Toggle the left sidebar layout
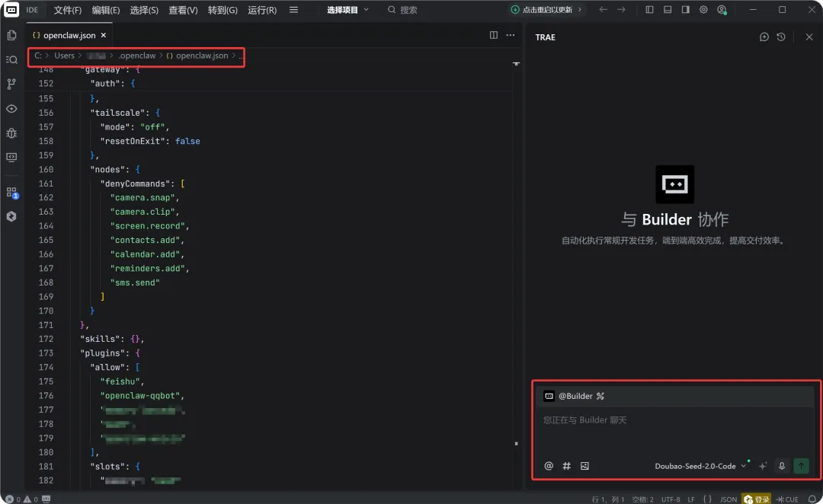The height and width of the screenshot is (504, 823). 649,9
